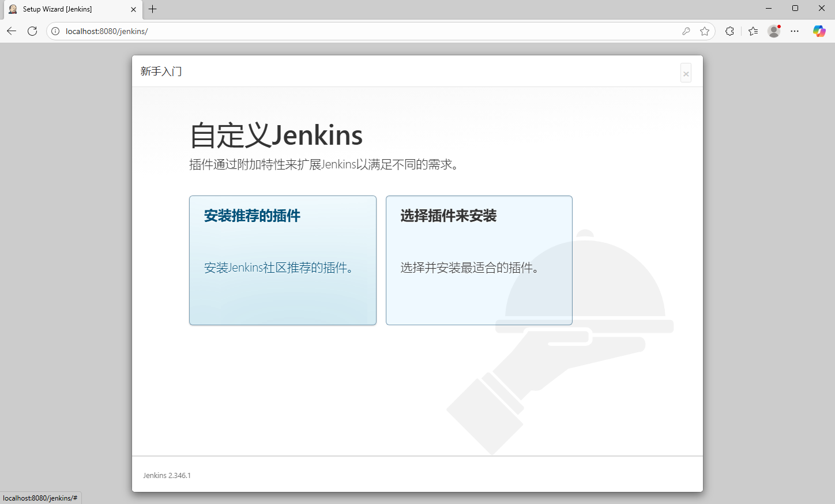This screenshot has width=835, height=504.
Task: Open Settings and more ellipsis menu
Action: (x=795, y=31)
